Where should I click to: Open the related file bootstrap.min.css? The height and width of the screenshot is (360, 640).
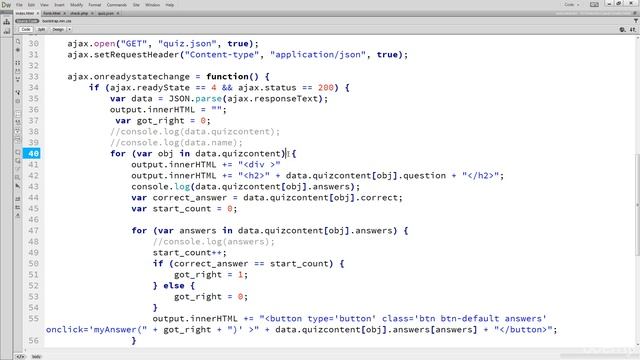(x=57, y=21)
